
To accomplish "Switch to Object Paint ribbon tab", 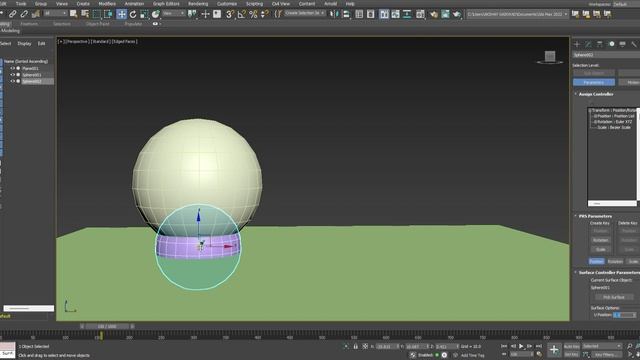I will [98, 24].
